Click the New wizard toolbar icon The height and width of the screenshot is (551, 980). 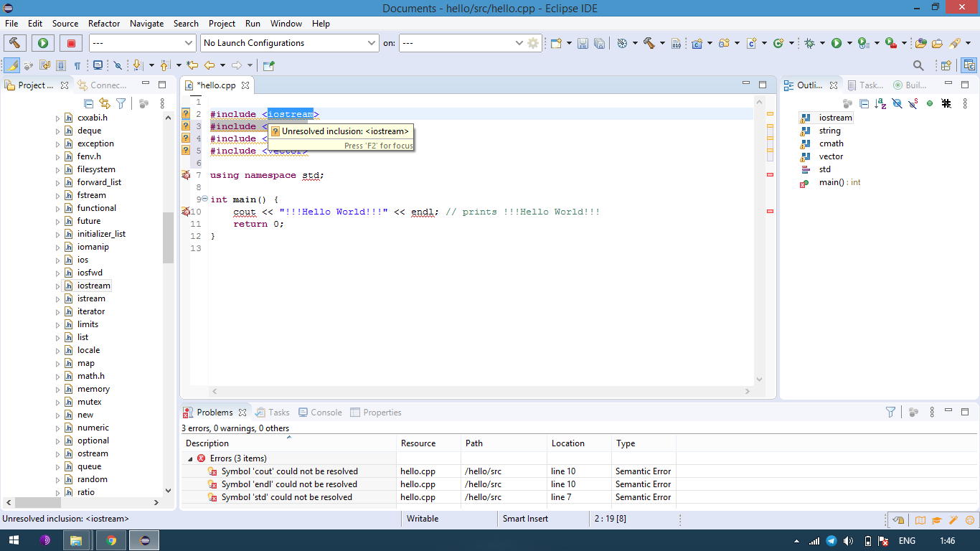point(556,43)
